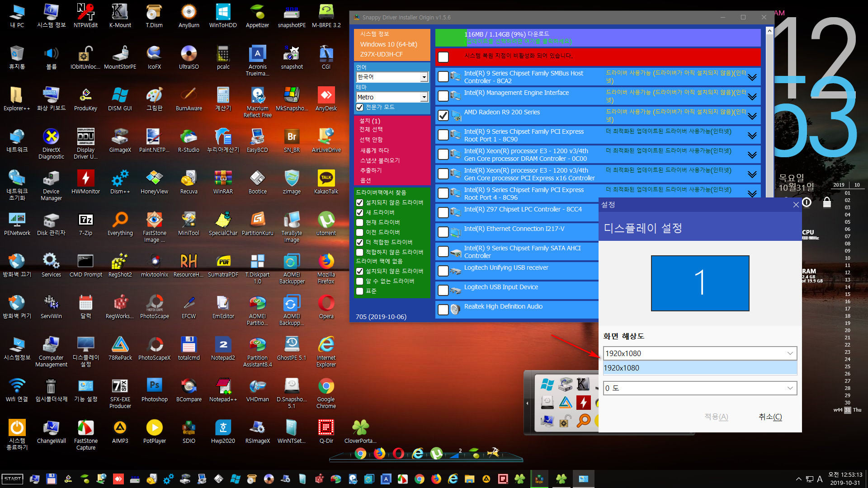Screen dimensions: 868x488
Task: Enable the 알 수 없는 드라이버 checkbox
Action: pyautogui.click(x=360, y=281)
